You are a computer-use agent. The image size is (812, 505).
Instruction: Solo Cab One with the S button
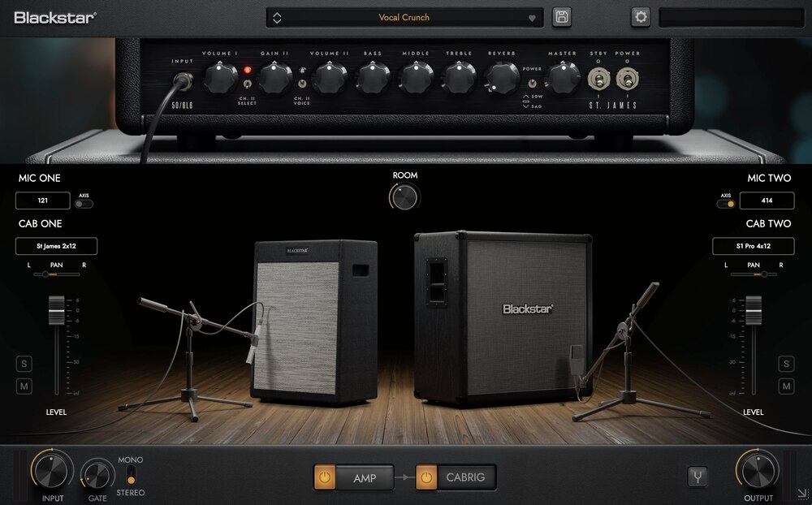click(24, 364)
